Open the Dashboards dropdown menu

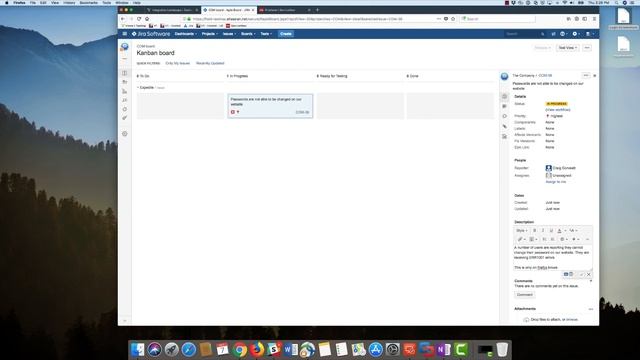(x=186, y=34)
